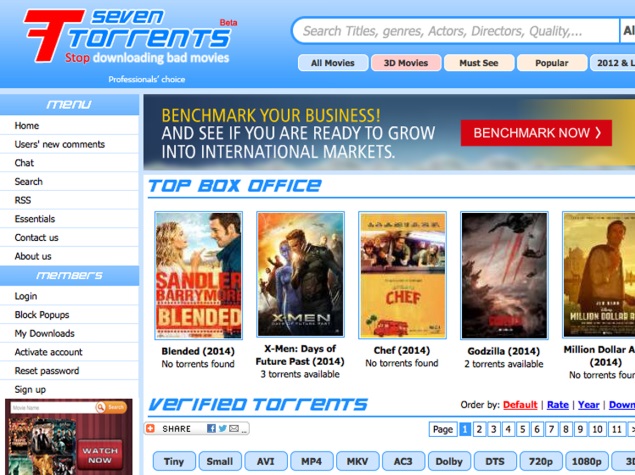Go to page 6
The width and height of the screenshot is (635, 475).
537,429
